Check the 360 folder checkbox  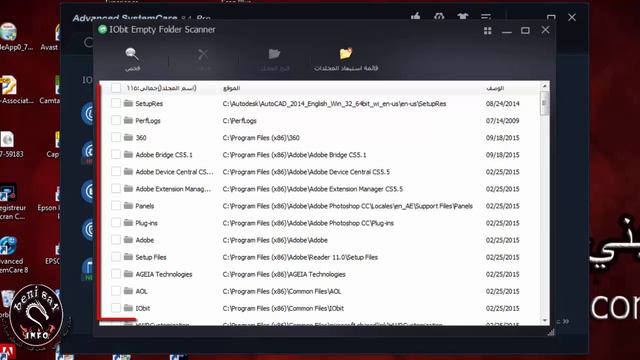point(116,138)
